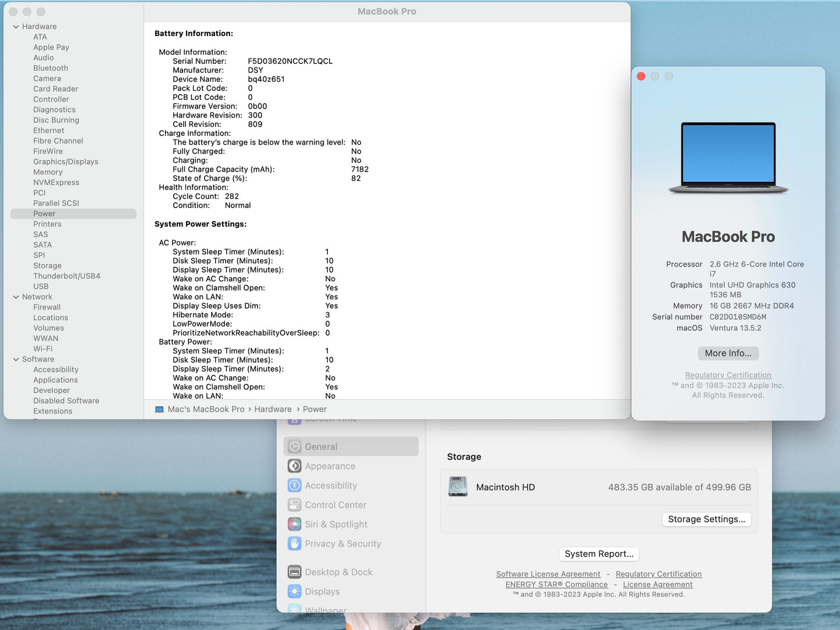The image size is (840, 630).
Task: Open Privacy & Security hand icon
Action: [295, 543]
